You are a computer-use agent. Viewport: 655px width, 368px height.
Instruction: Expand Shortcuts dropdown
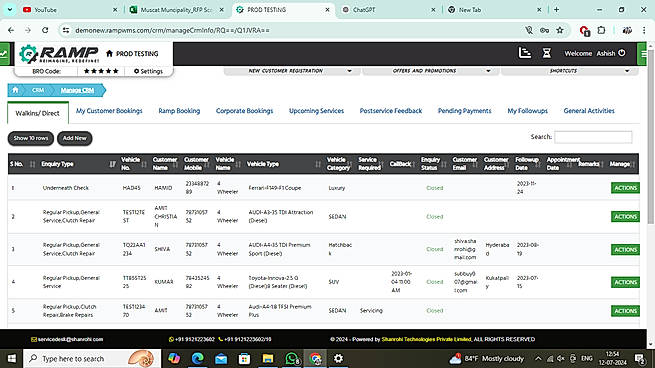tap(569, 71)
